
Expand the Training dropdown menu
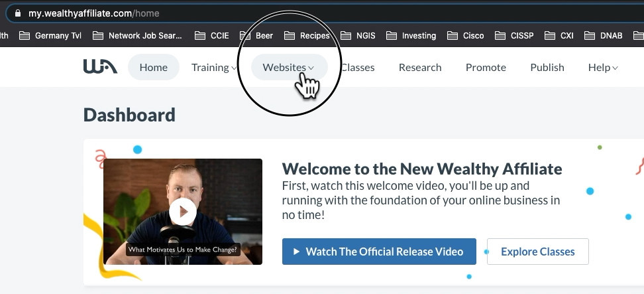click(214, 68)
